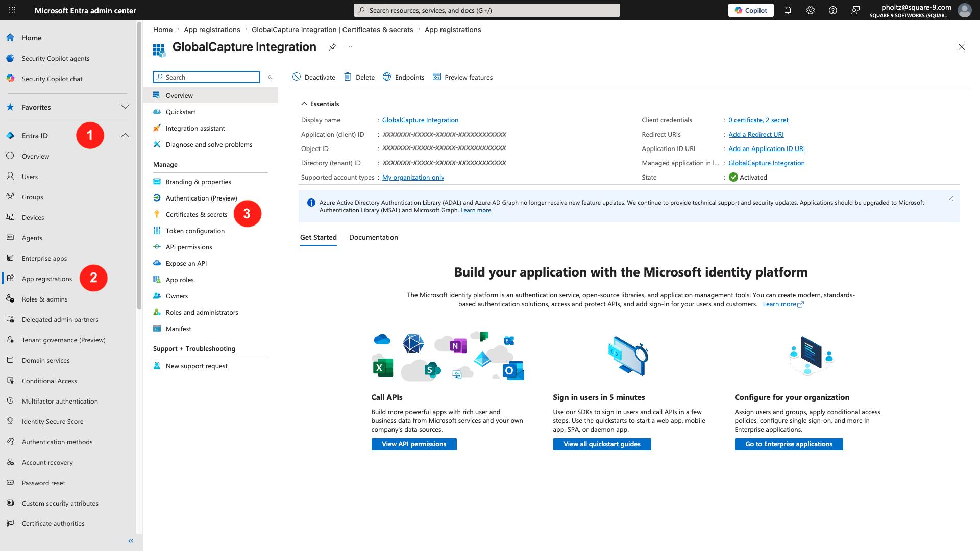Click the View API permissions button
Image resolution: width=980 pixels, height=551 pixels.
coord(414,444)
